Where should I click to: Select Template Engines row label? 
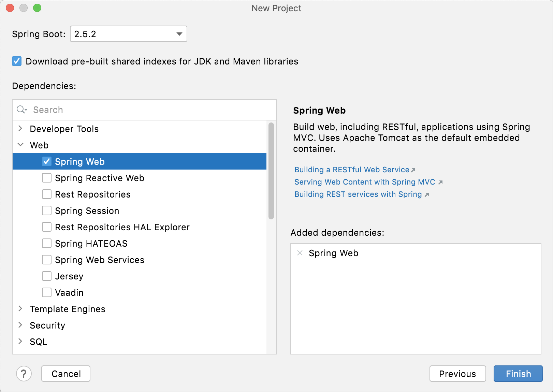68,309
